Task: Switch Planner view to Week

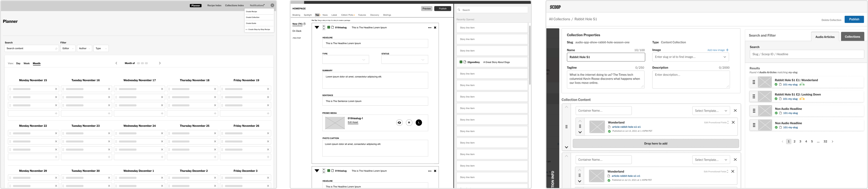Action: tap(27, 63)
